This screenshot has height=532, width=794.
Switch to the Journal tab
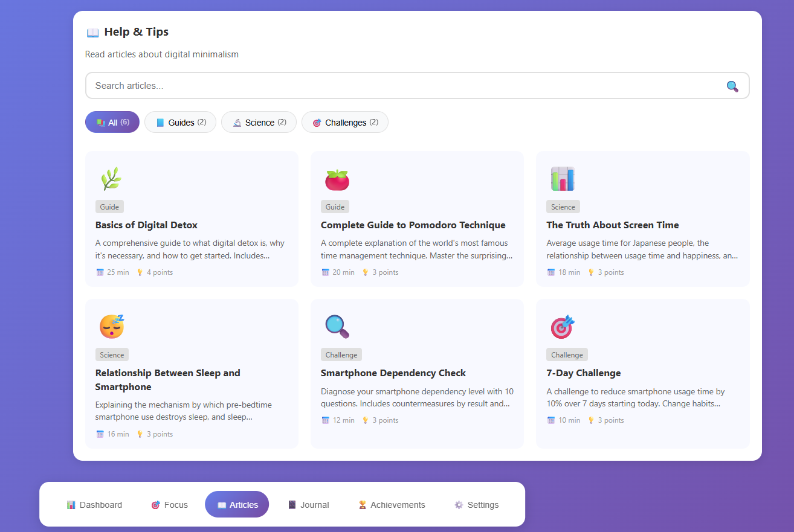pos(308,504)
